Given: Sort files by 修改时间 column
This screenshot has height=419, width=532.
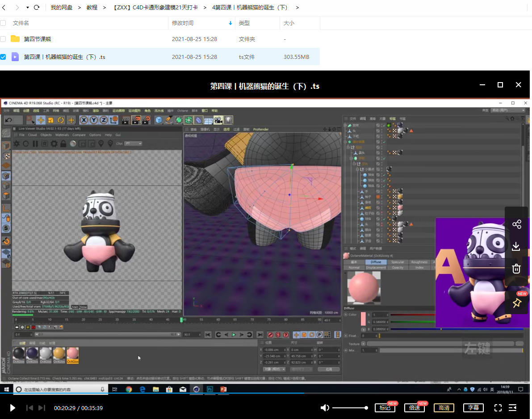Looking at the screenshot, I should point(183,23).
